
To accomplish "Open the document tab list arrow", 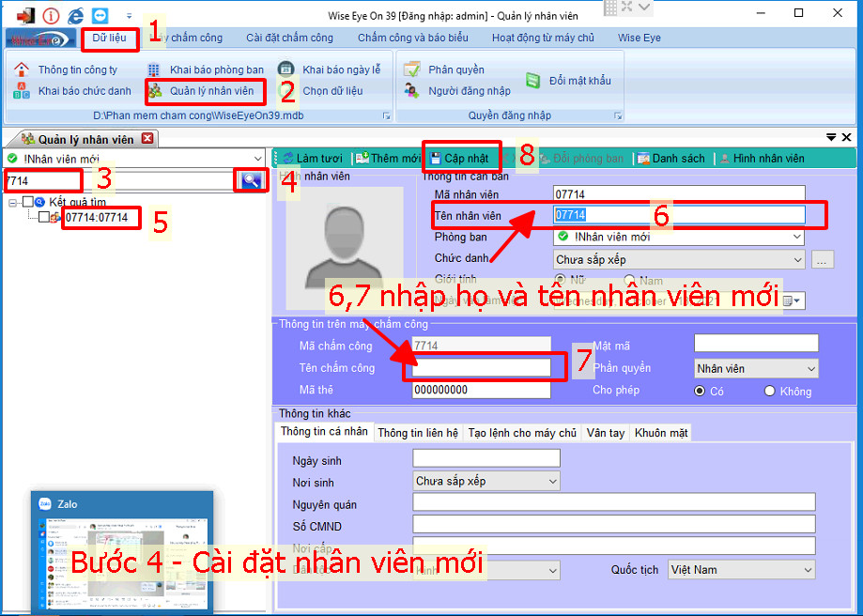I will [832, 137].
